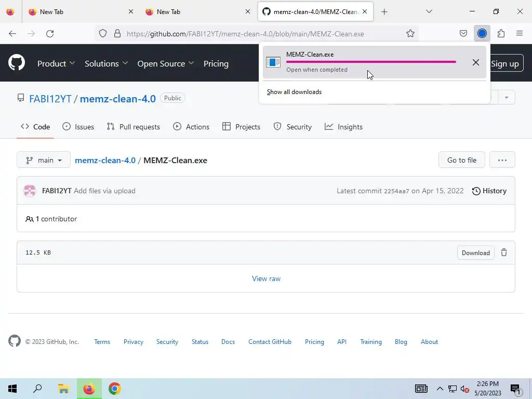Click the download progress bar
Viewport: 532px width, 399px height.
click(371, 62)
